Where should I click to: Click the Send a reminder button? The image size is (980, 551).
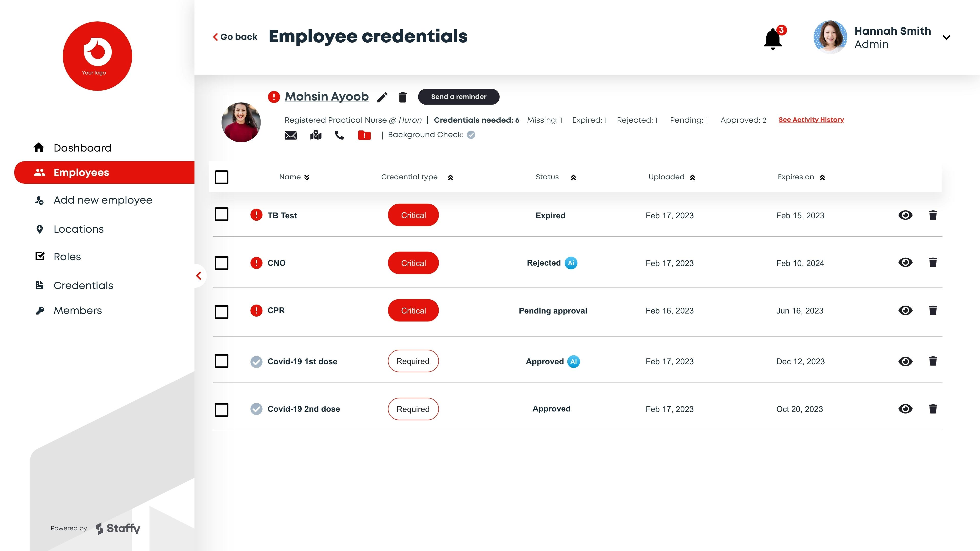(x=458, y=97)
